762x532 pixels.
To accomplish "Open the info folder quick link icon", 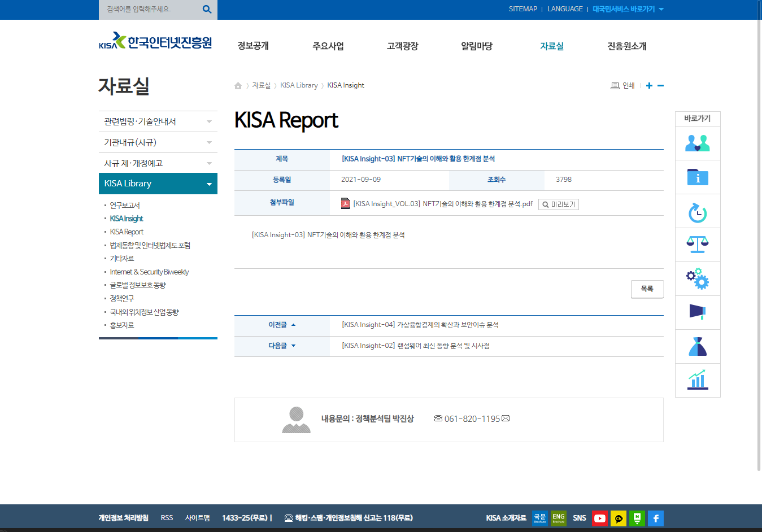I will click(x=698, y=177).
